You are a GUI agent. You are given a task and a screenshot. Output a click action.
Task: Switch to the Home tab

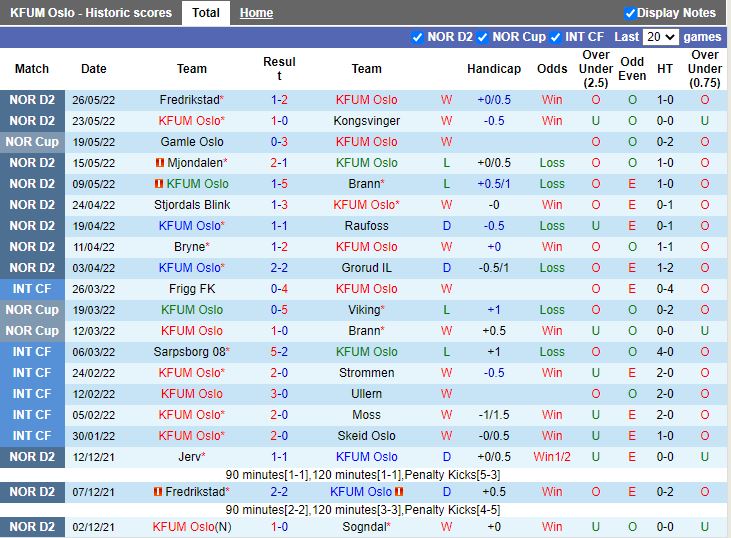coord(256,13)
